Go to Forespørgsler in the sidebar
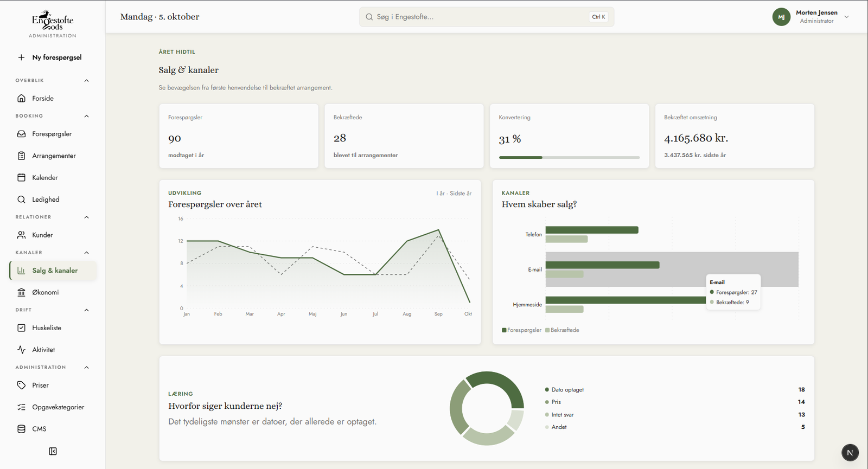The height and width of the screenshot is (469, 868). pyautogui.click(x=53, y=134)
